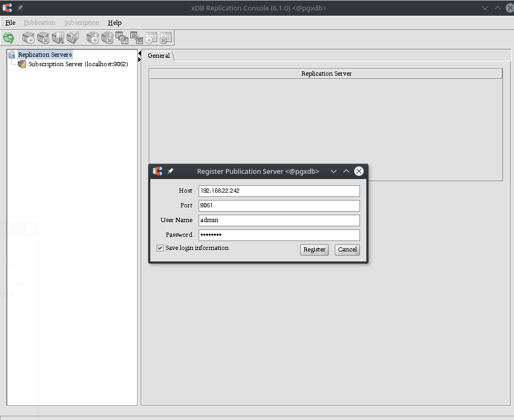The width and height of the screenshot is (514, 420).
Task: Click the pin icon in Register Publication Server dialog
Action: pyautogui.click(x=170, y=171)
